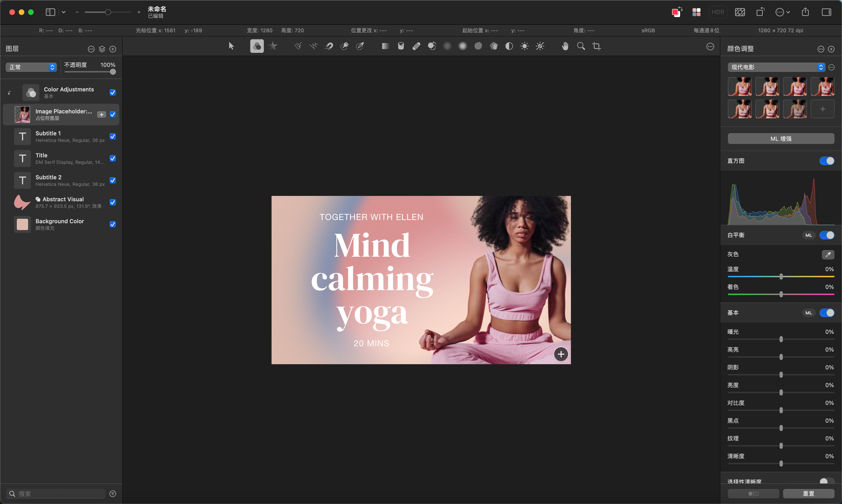This screenshot has height=504, width=842.
Task: Select the Lighten sun tool
Action: pyautogui.click(x=525, y=46)
